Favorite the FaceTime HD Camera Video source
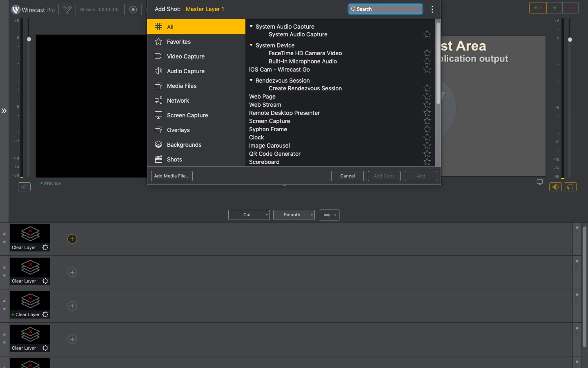This screenshot has width=588, height=368. coord(427,53)
